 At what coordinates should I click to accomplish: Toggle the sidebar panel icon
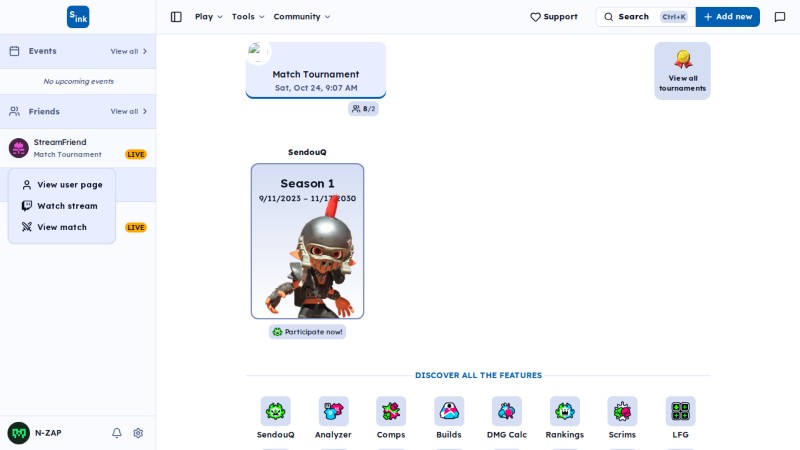pos(176,17)
